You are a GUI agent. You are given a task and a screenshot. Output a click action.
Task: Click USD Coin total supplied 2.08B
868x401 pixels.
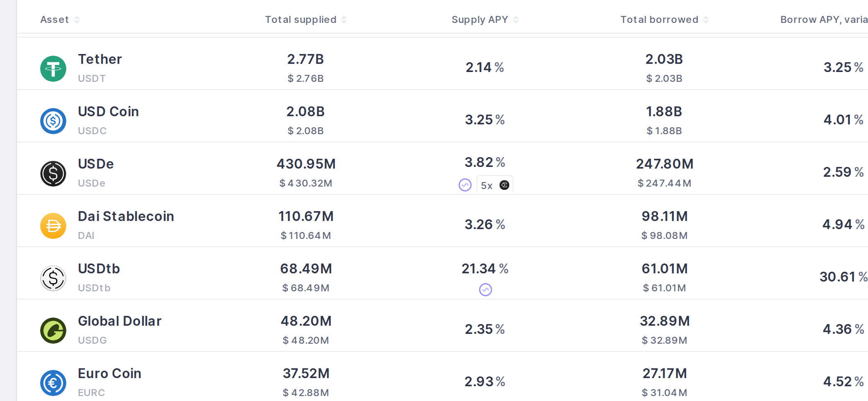(305, 112)
